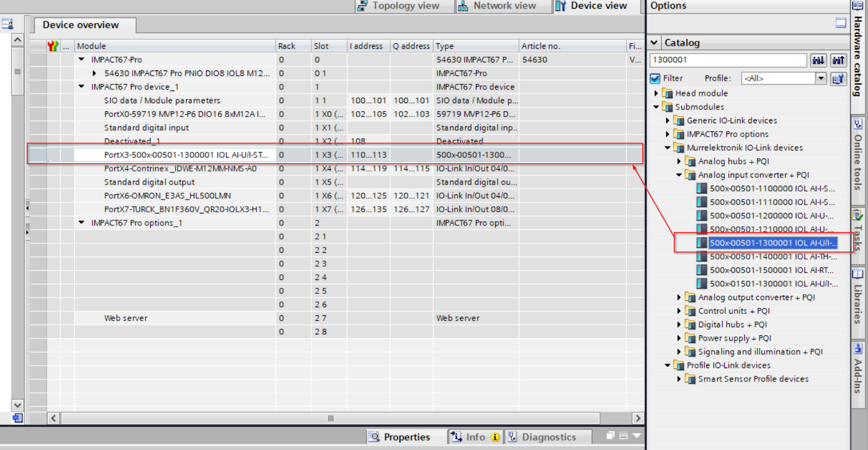Click the catalog search input field
Screen dimensions: 868x450
pyautogui.click(x=728, y=60)
